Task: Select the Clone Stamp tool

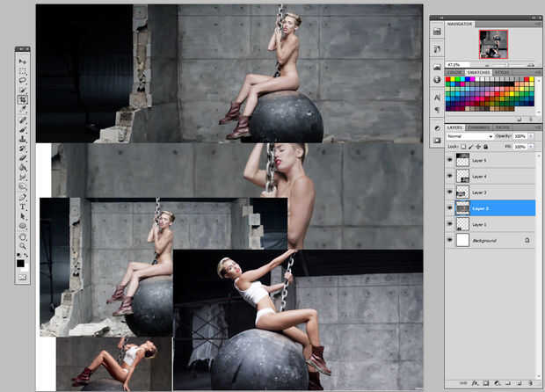Action: pyautogui.click(x=23, y=140)
